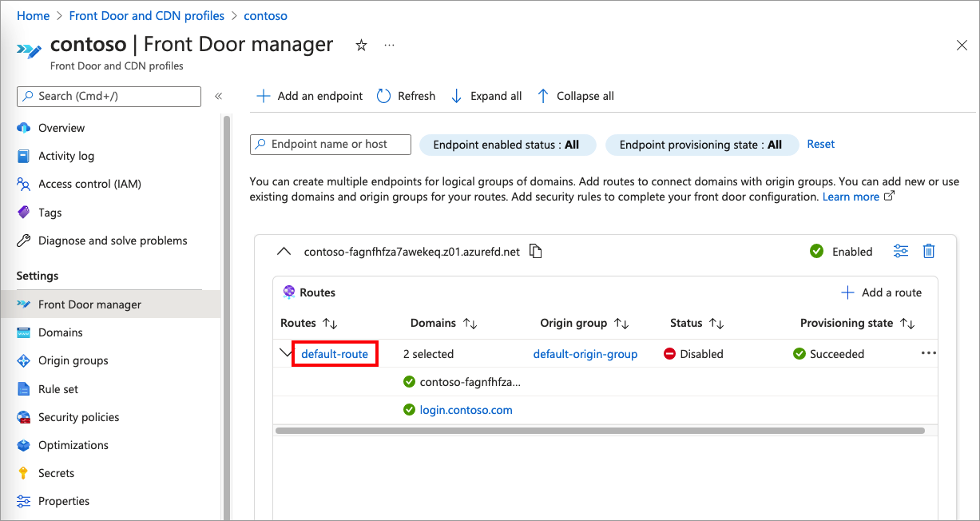
Task: Collapse the contoso endpoint section
Action: click(284, 251)
